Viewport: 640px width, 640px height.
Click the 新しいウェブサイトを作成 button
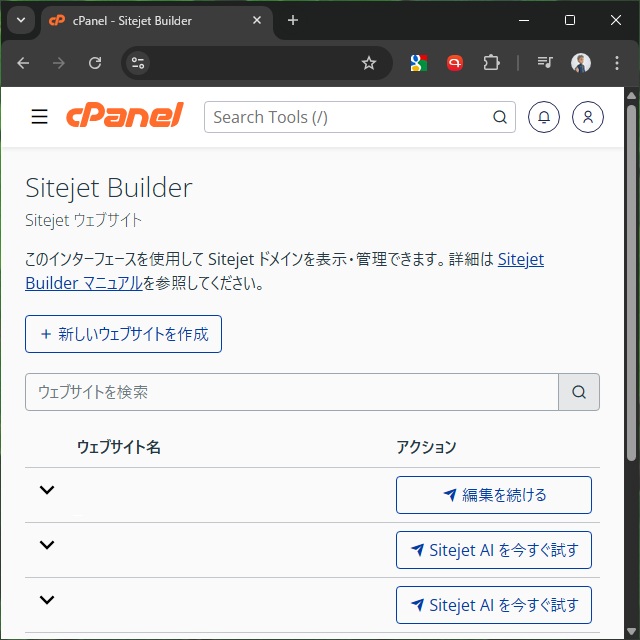click(123, 334)
